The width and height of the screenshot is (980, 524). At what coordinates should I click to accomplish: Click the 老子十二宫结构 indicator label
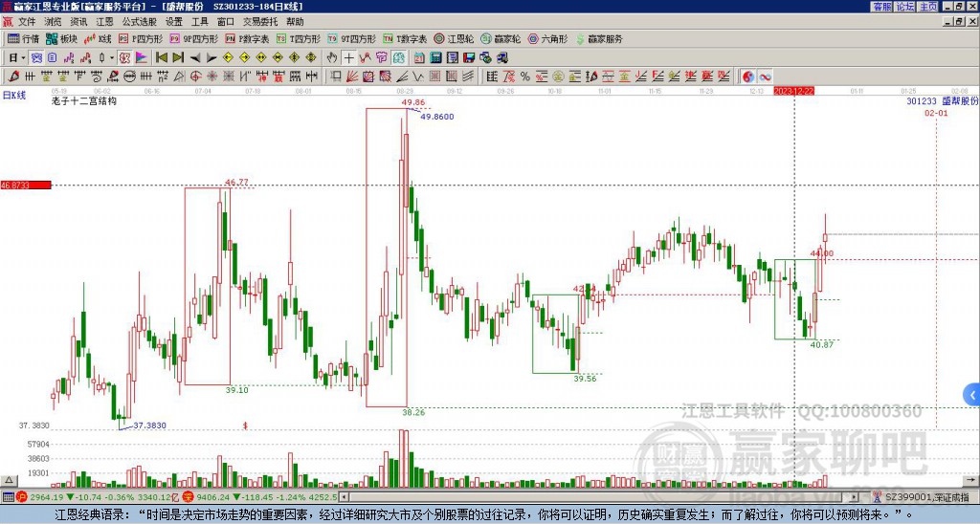point(84,100)
